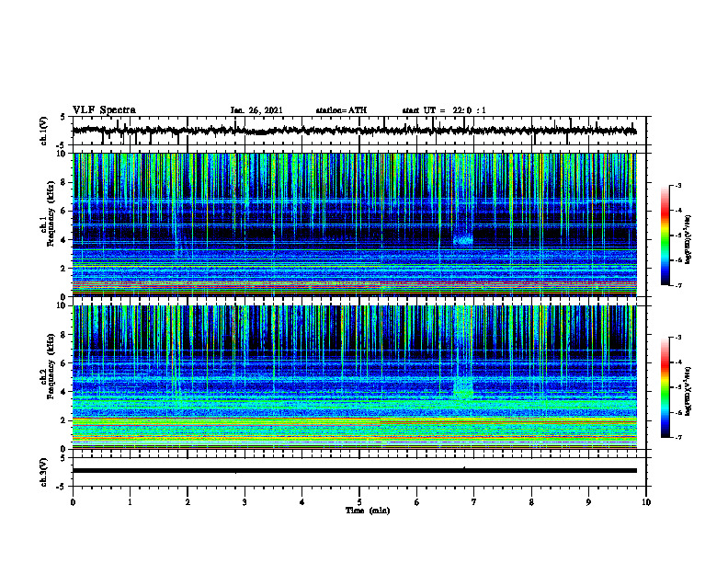Viewport: 728px width, 563px height.
Task: Click the burst near 4 kHz in ch.2 spectrogram
Action: pyautogui.click(x=463, y=388)
